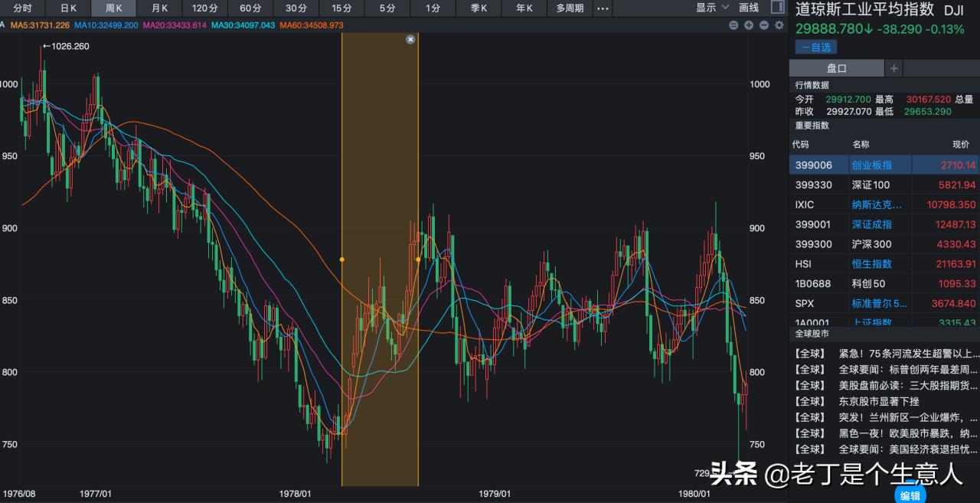Select the SPX 标准普尔 row

(884, 304)
